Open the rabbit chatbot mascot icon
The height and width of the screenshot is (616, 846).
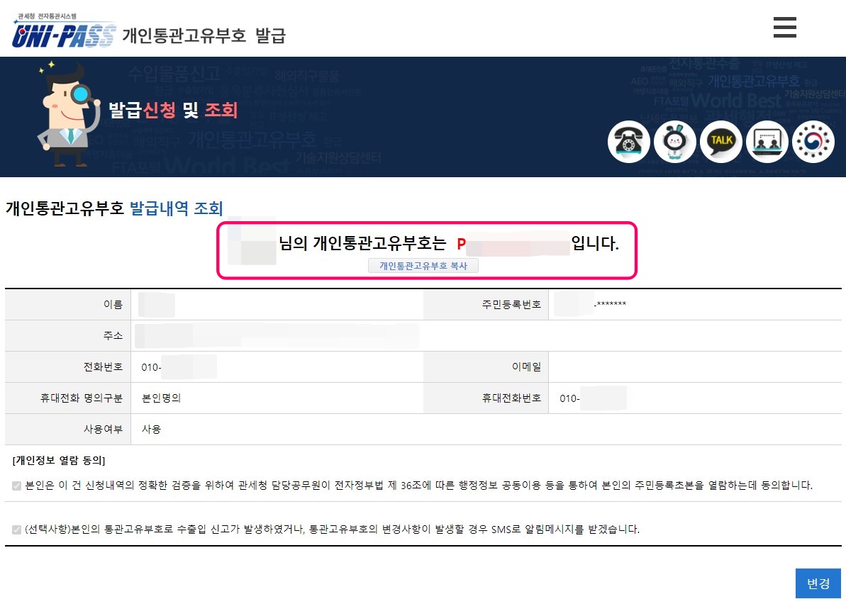674,142
